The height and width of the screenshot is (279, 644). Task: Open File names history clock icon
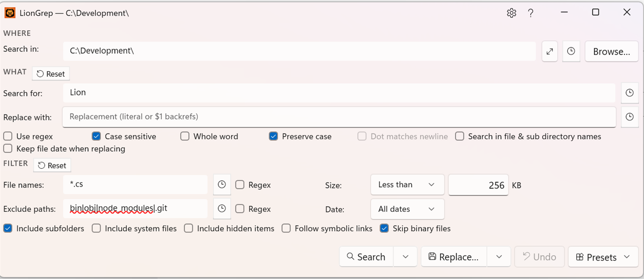coord(222,185)
